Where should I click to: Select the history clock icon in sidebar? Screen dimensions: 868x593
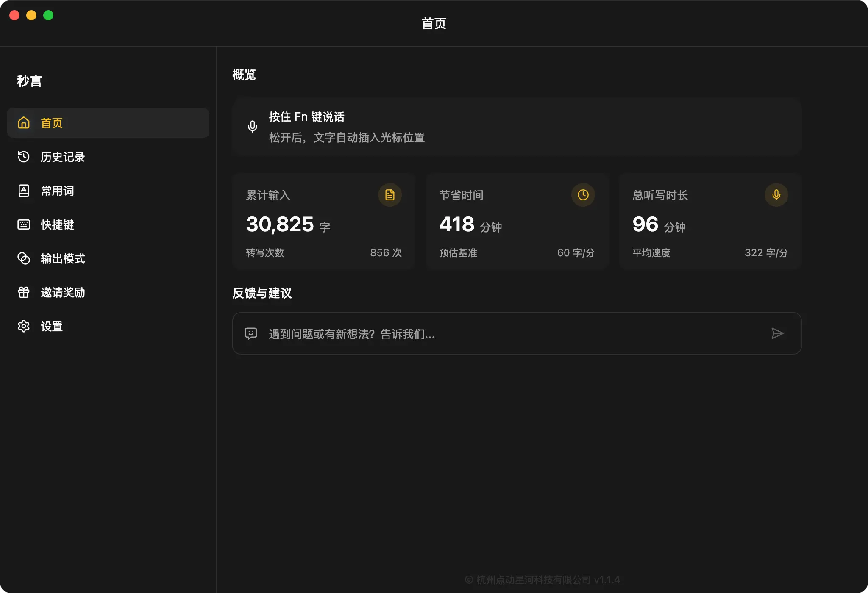[x=24, y=157]
